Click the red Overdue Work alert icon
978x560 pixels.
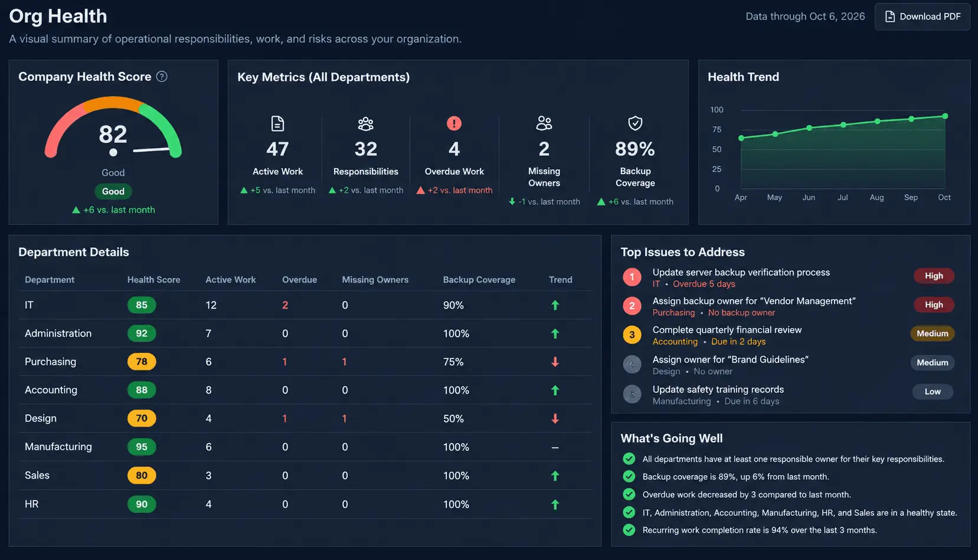coord(454,123)
